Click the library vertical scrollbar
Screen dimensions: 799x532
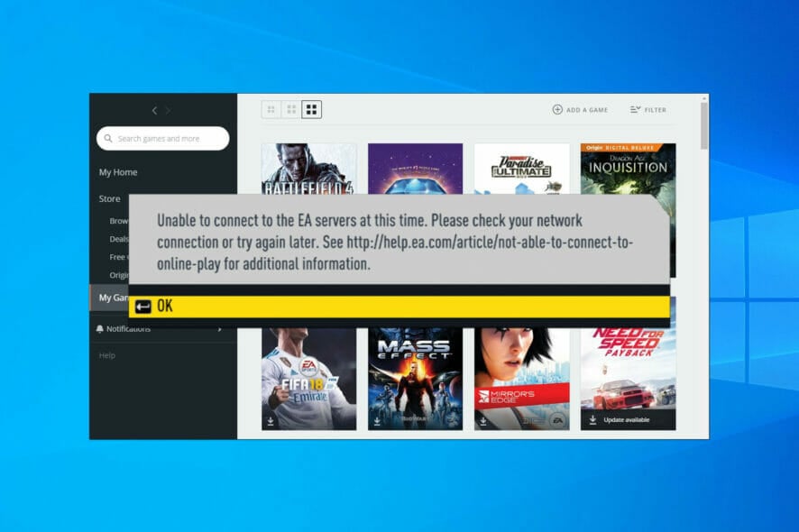pos(703,125)
